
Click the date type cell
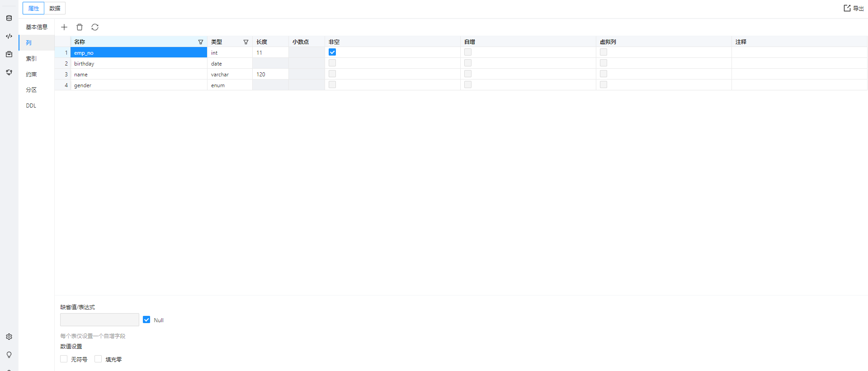[230, 63]
